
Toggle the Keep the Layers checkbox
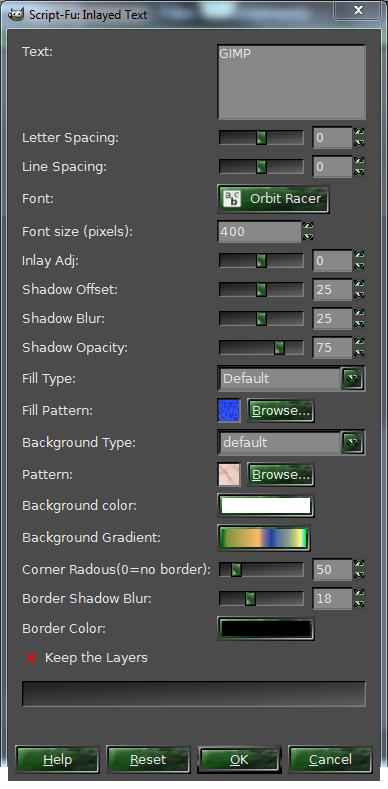pos(31,658)
